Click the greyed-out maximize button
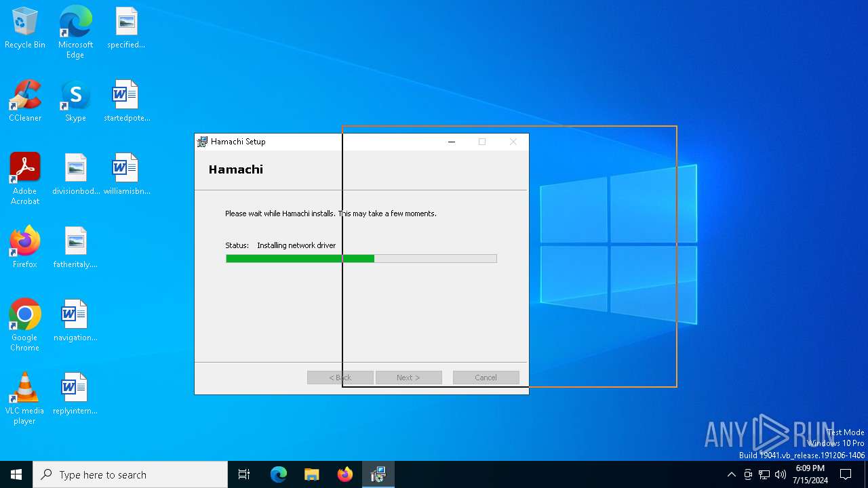This screenshot has height=488, width=868. [x=482, y=142]
